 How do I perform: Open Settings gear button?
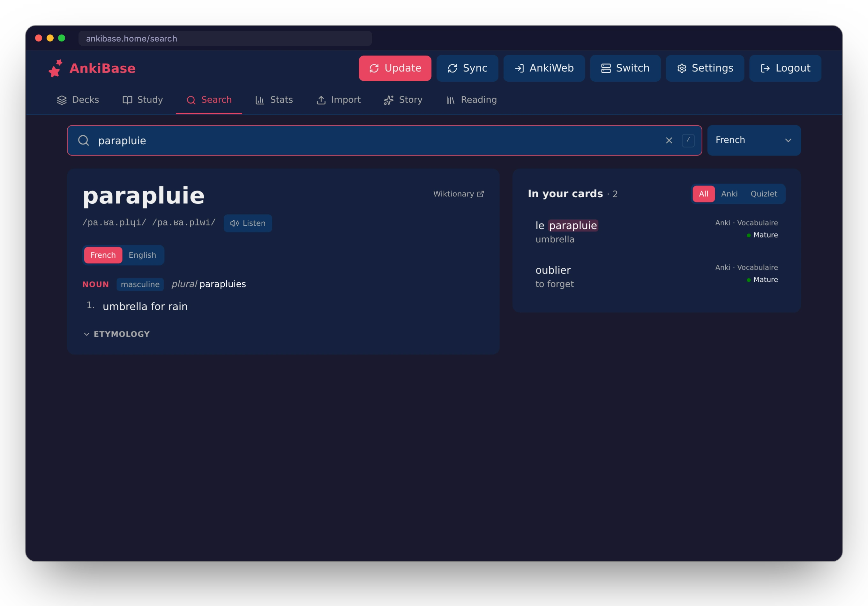(705, 68)
